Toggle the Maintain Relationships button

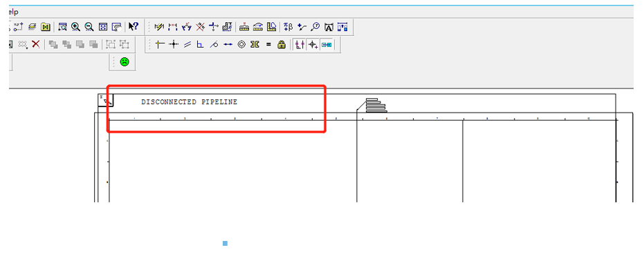point(300,45)
